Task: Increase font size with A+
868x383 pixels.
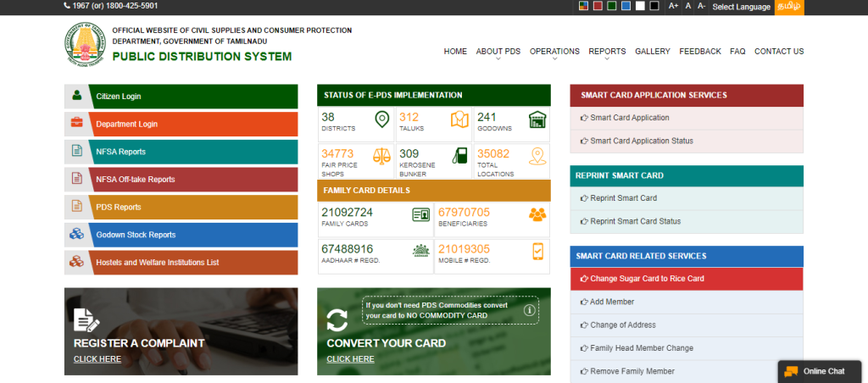Action: pyautogui.click(x=673, y=6)
